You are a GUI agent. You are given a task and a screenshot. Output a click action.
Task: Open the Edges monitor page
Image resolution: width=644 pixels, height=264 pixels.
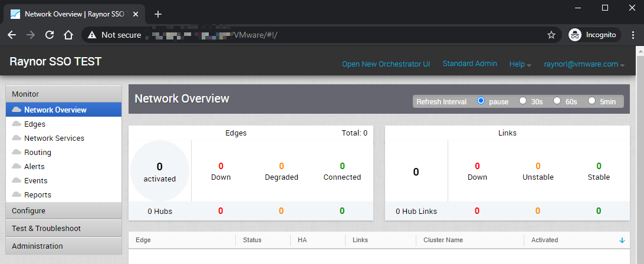(34, 124)
